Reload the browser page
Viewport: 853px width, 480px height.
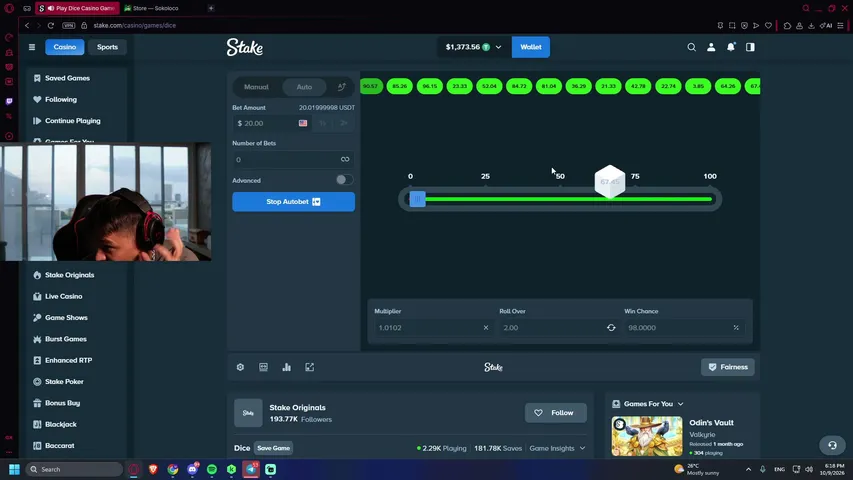point(51,26)
